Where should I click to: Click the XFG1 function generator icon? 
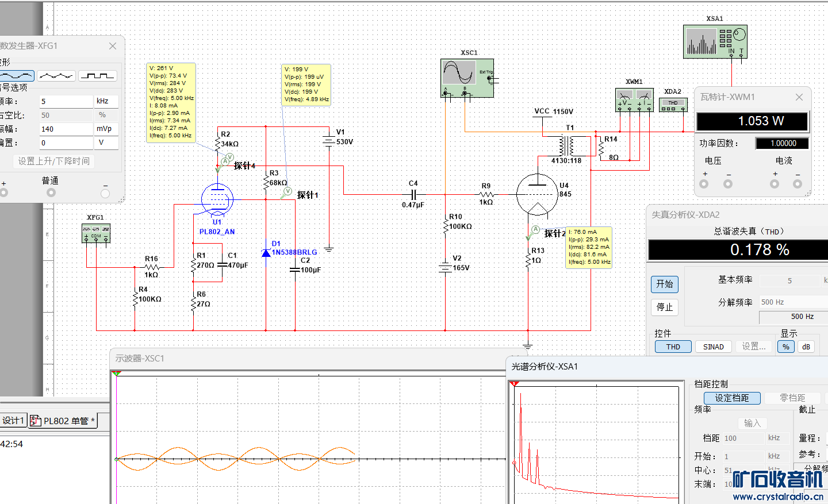click(x=95, y=233)
